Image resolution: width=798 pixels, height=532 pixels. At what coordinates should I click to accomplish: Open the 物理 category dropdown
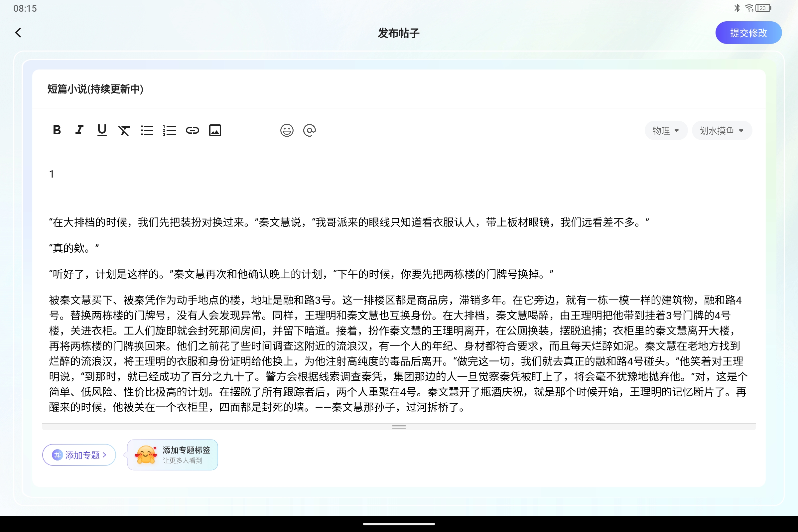666,130
